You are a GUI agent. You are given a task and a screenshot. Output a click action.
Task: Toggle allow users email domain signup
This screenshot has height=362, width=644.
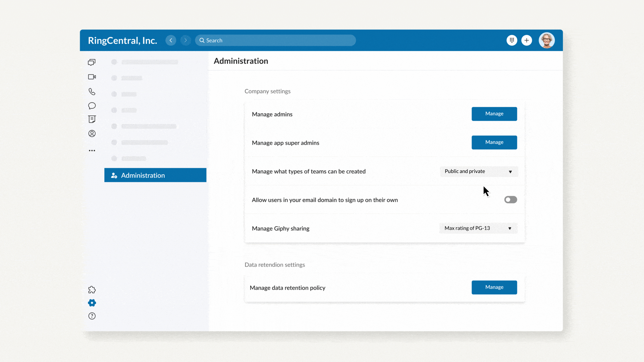tap(510, 200)
